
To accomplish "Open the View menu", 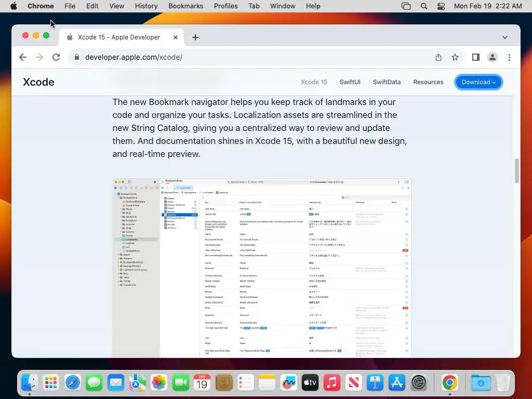I will point(117,6).
